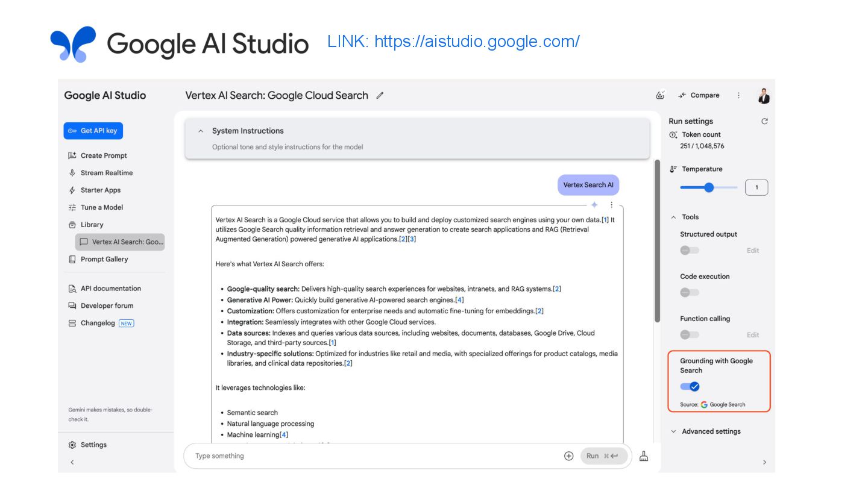Open Create Prompt in the sidebar
The height and width of the screenshot is (488, 868).
point(98,155)
